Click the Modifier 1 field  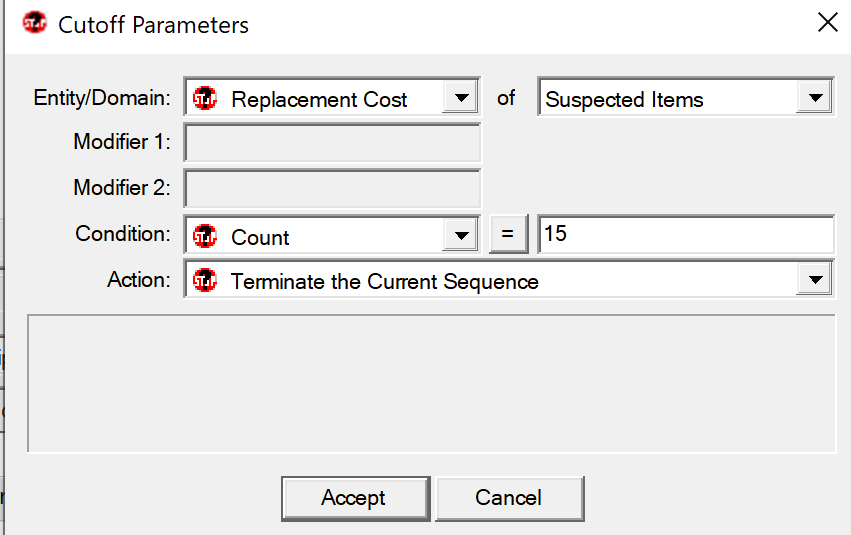tap(332, 143)
